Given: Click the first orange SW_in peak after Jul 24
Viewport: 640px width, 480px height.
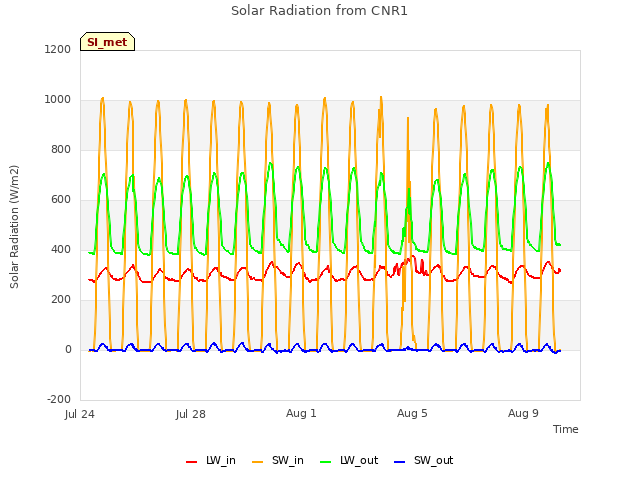Looking at the screenshot, I should coord(102,99).
